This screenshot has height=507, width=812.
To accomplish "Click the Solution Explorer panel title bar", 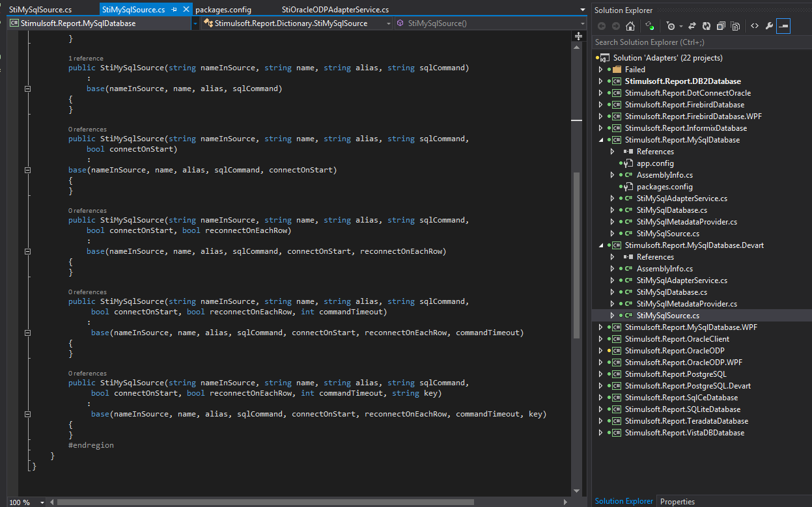I will click(702, 10).
